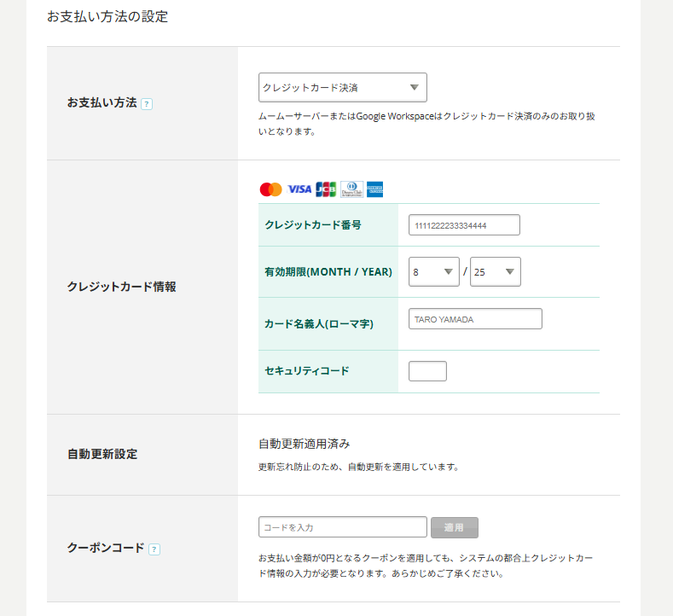Click the VISA card logo
The width and height of the screenshot is (673, 616).
pyautogui.click(x=299, y=189)
